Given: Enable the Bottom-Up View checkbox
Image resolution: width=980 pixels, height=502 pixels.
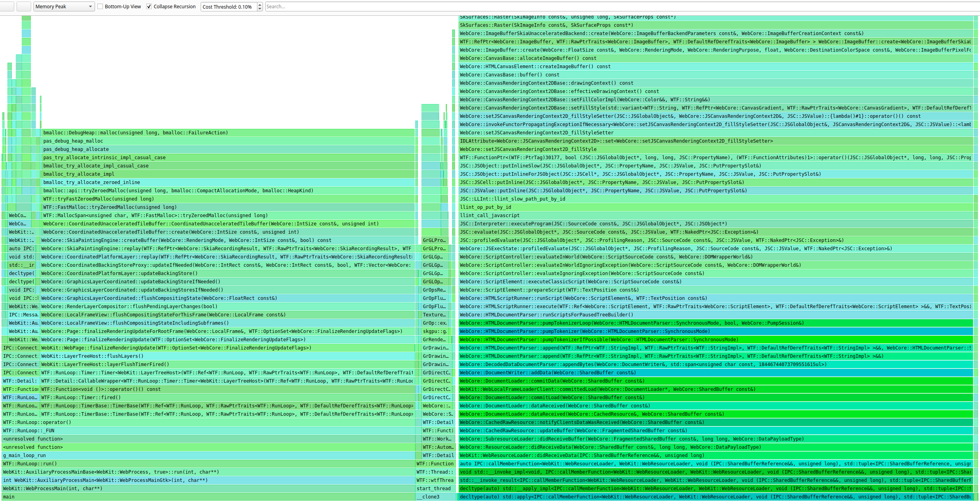Looking at the screenshot, I should (x=100, y=6).
